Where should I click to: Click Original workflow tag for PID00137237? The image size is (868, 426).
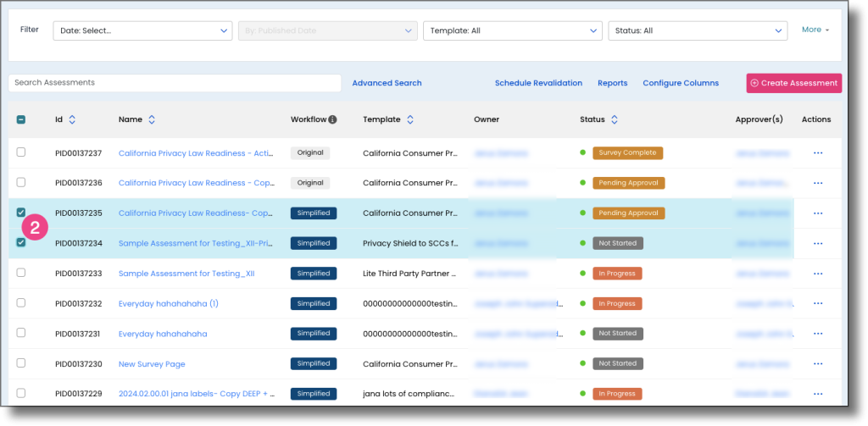pos(310,152)
